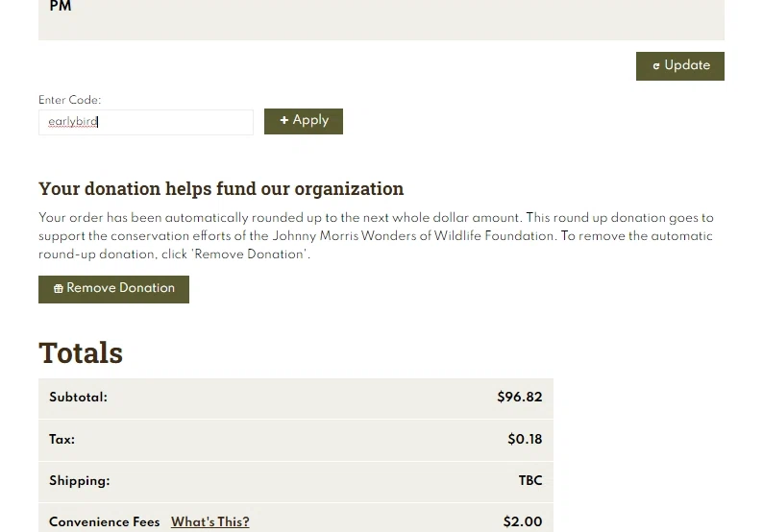Click the Totals heading
The image size is (763, 532).
(81, 352)
